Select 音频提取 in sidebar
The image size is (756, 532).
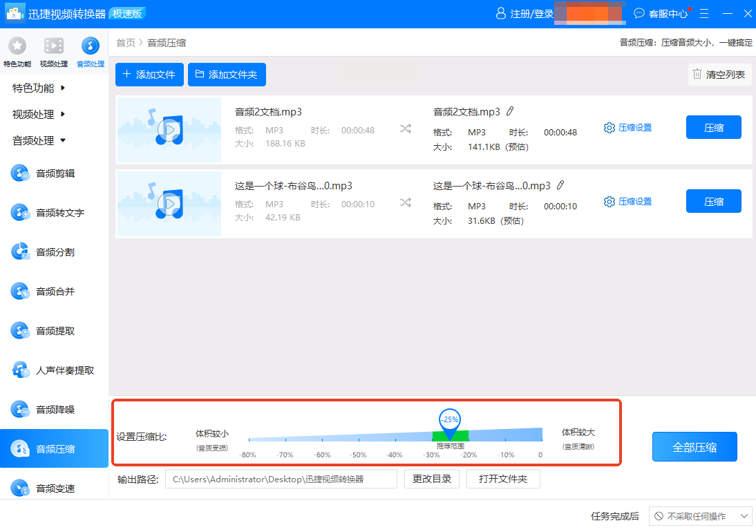tap(55, 331)
